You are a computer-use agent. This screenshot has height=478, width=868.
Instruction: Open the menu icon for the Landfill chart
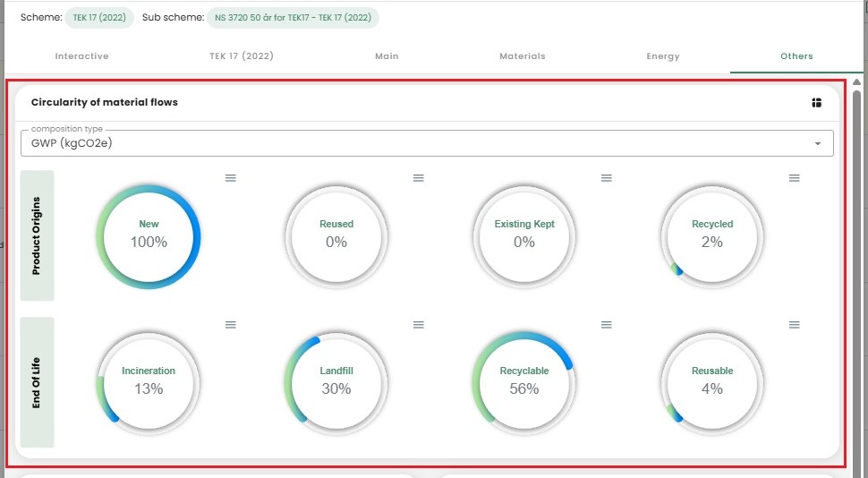(418, 325)
